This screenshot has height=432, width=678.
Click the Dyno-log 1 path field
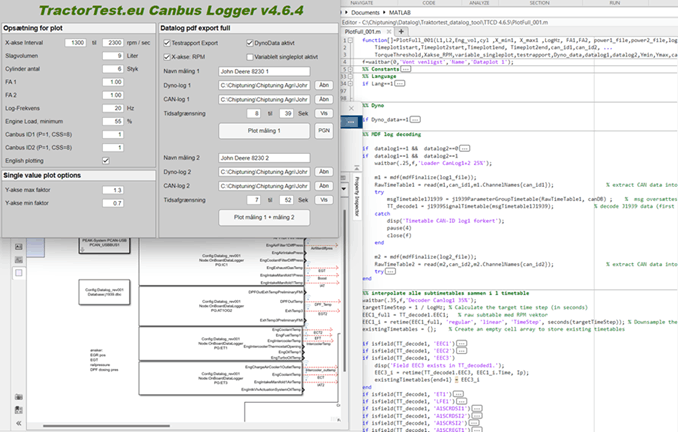pyautogui.click(x=264, y=85)
